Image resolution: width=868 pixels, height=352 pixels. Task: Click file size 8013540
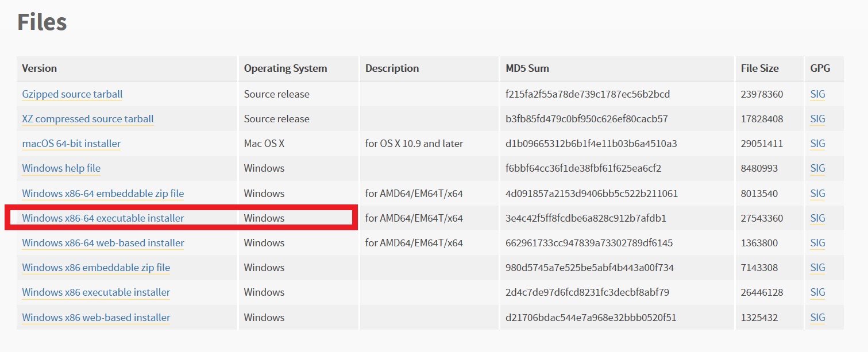[x=759, y=194]
